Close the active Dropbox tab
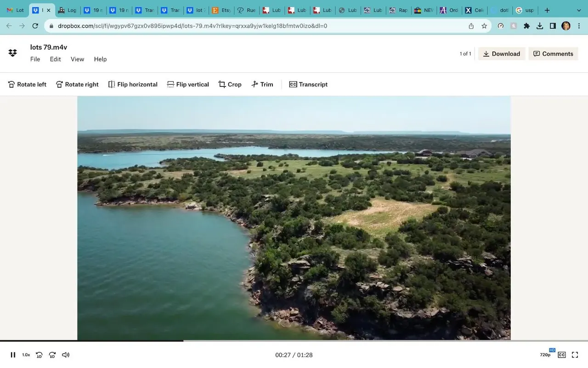 [x=49, y=10]
